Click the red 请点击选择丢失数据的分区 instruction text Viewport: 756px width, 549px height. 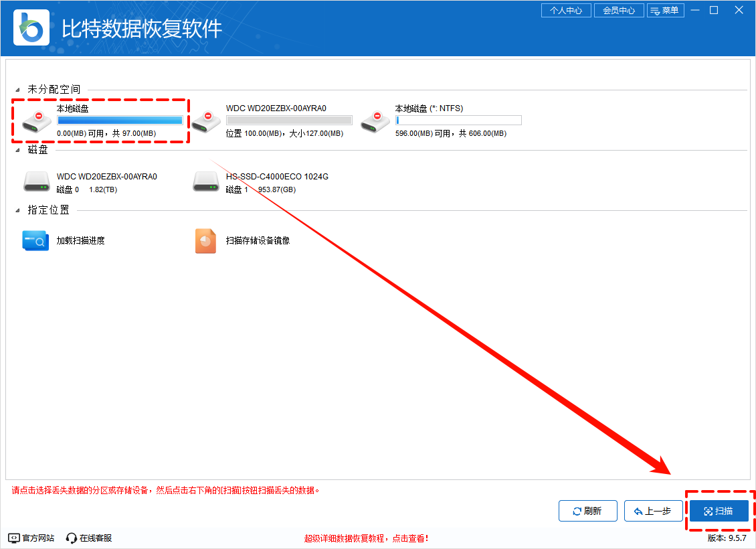166,491
